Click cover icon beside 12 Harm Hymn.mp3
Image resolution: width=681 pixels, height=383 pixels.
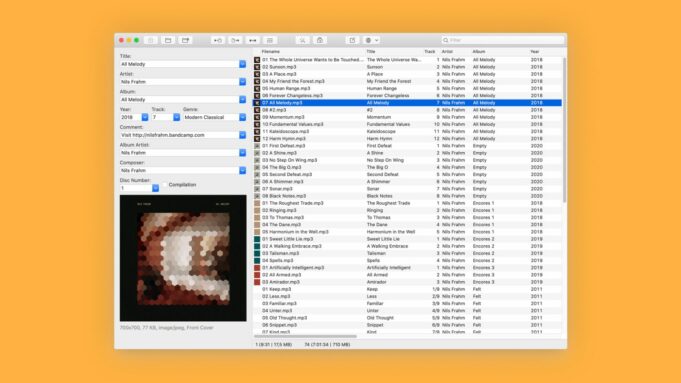(x=257, y=139)
